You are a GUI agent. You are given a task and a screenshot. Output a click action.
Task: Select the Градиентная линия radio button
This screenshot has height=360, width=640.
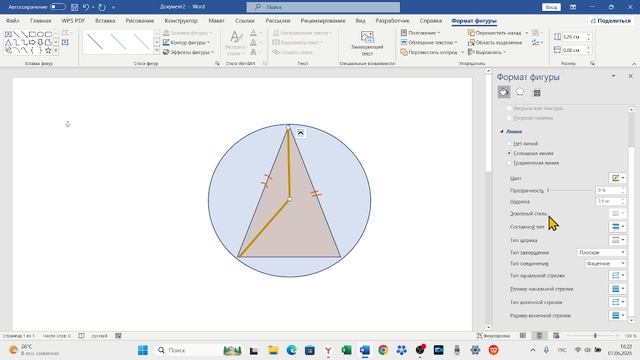[509, 163]
